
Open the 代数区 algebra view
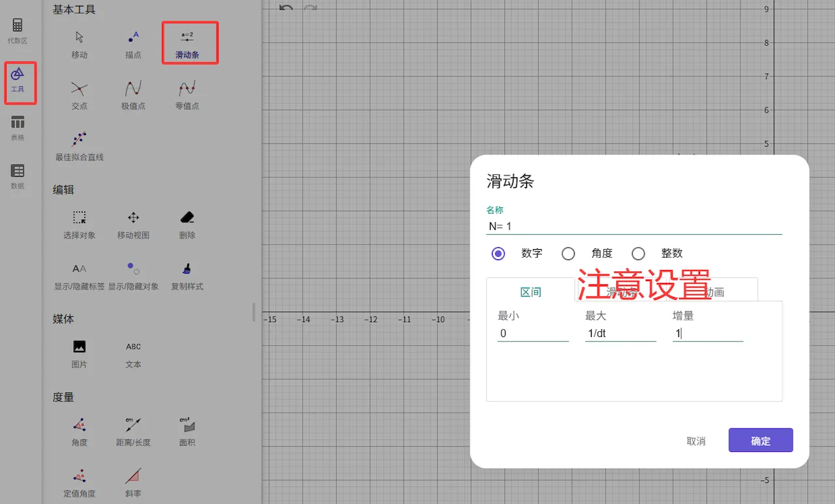click(x=18, y=31)
